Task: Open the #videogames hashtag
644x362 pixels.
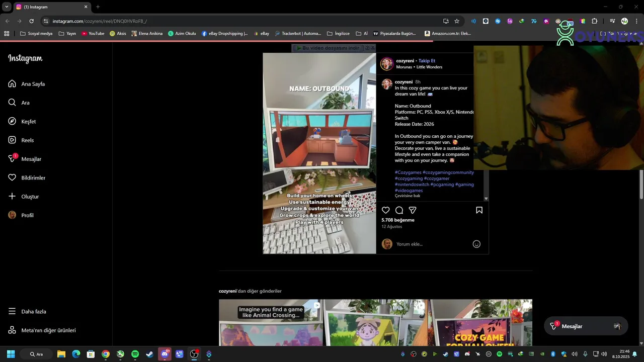Action: [x=409, y=191]
